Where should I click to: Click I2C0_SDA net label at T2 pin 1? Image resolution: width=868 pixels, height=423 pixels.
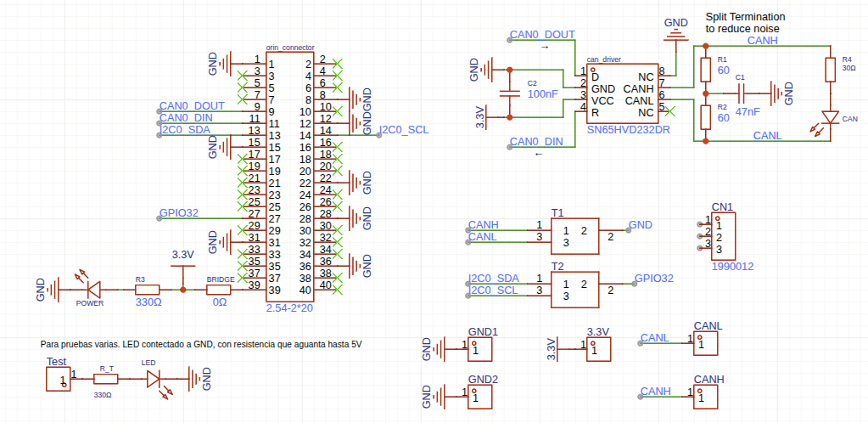tap(494, 279)
